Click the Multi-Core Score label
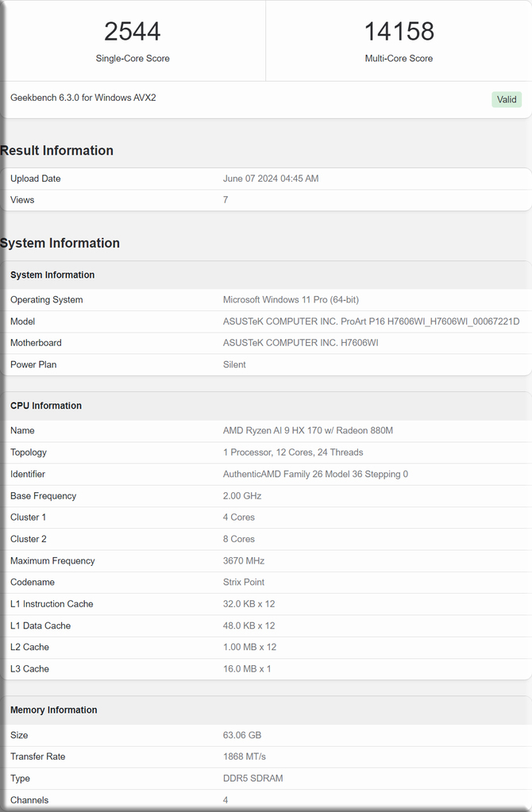Screen dimensions: 532x812 399,59
